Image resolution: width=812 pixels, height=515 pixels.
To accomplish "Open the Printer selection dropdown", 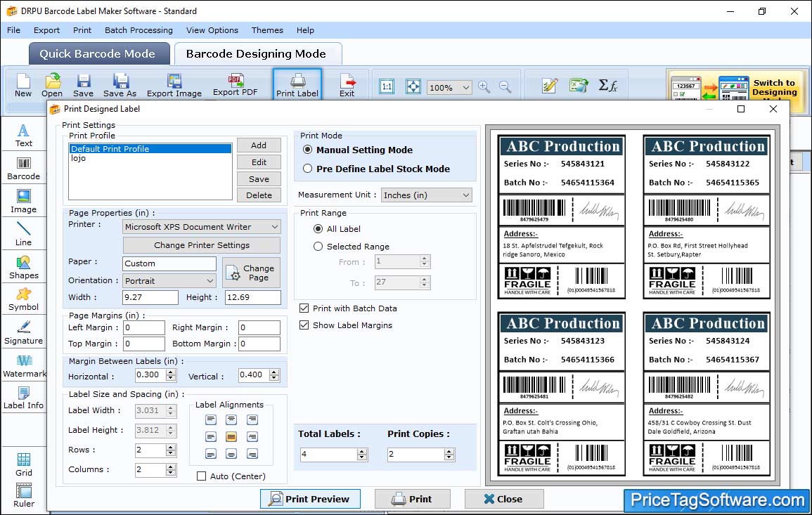I will [202, 227].
